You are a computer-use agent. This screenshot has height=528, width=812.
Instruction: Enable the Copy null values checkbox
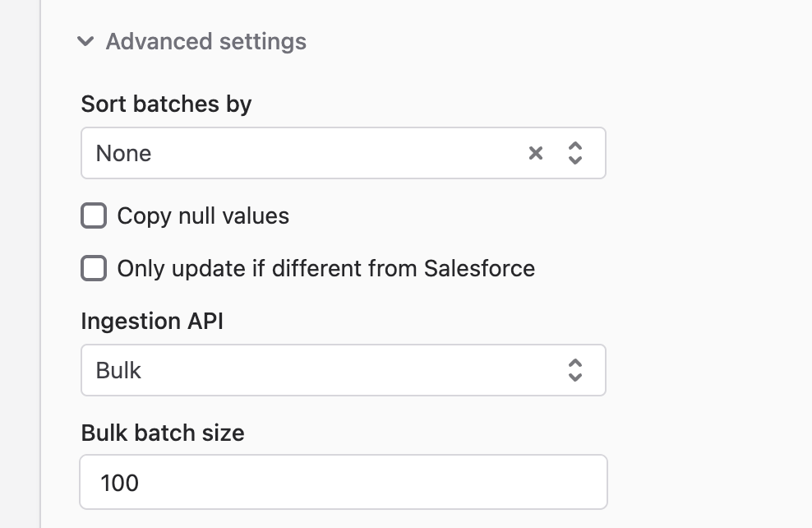coord(94,215)
